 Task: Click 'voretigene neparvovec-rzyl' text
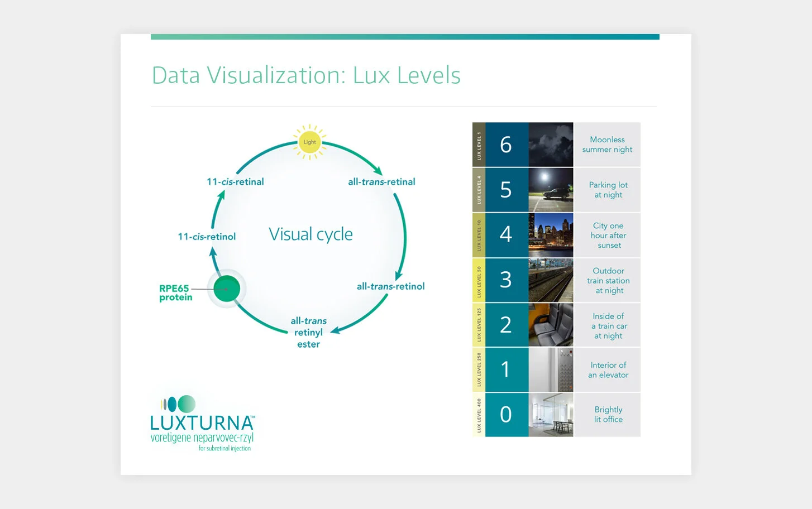click(x=202, y=438)
